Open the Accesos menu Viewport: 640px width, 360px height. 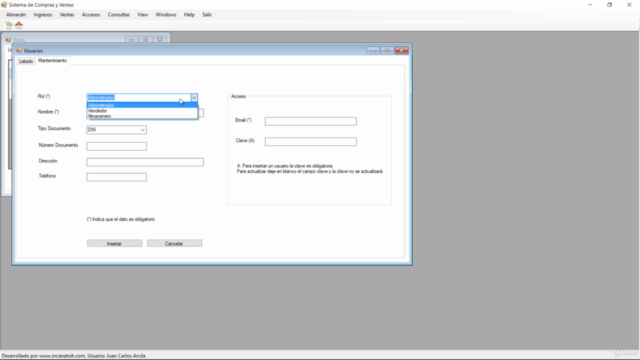(91, 15)
